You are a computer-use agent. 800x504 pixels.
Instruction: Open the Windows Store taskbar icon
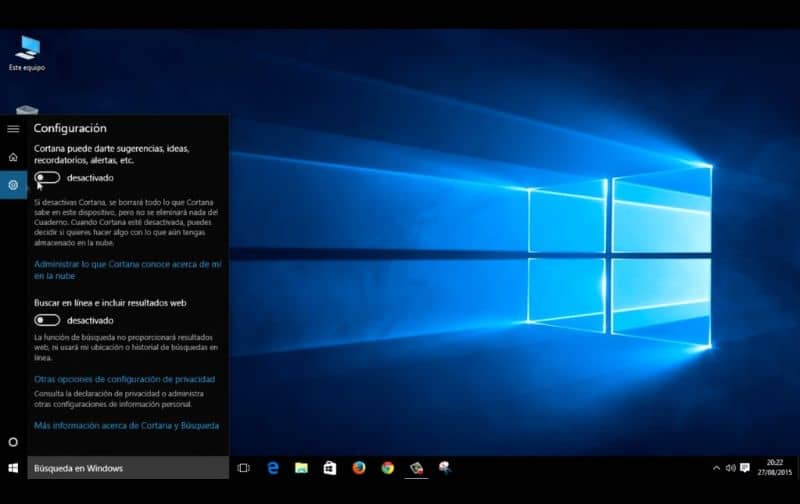point(330,468)
